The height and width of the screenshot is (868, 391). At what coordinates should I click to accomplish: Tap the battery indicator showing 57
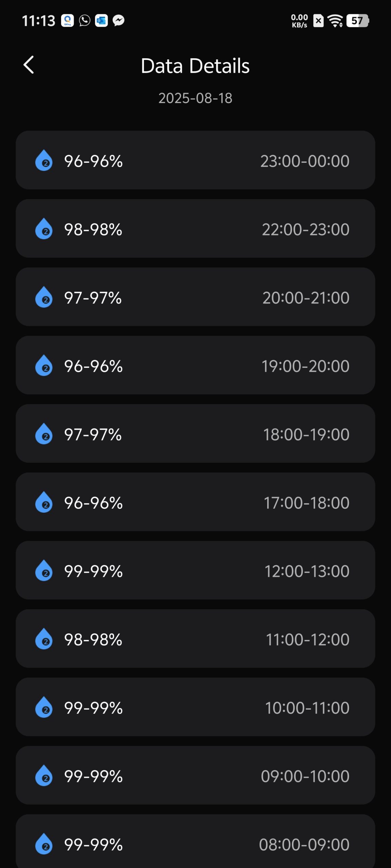point(357,21)
